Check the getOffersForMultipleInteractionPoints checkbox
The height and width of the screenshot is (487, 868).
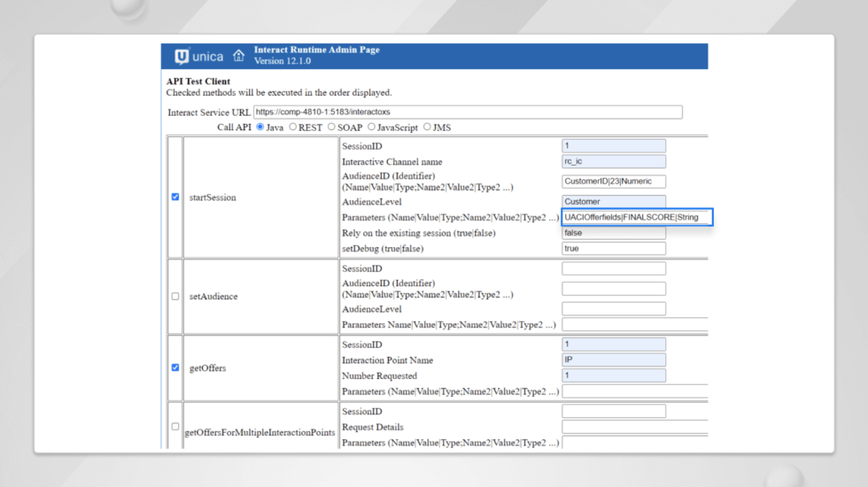[x=175, y=427]
